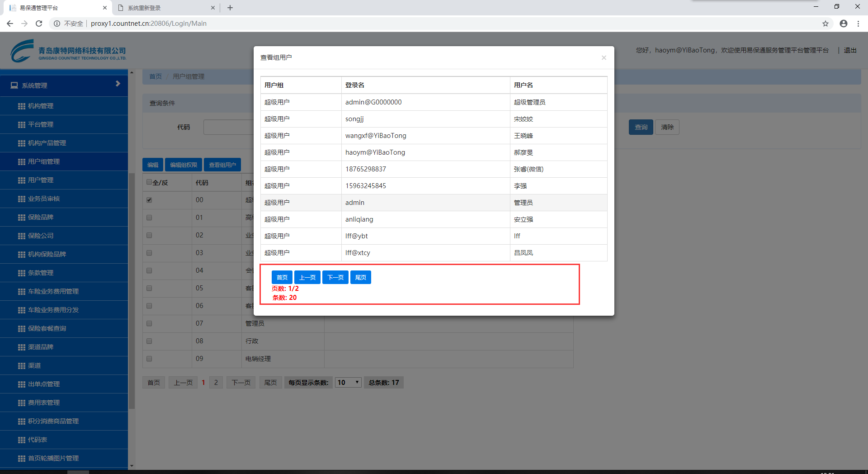Click the 车险业务费用管理 grid icon
This screenshot has height=474, width=868.
(x=21, y=292)
